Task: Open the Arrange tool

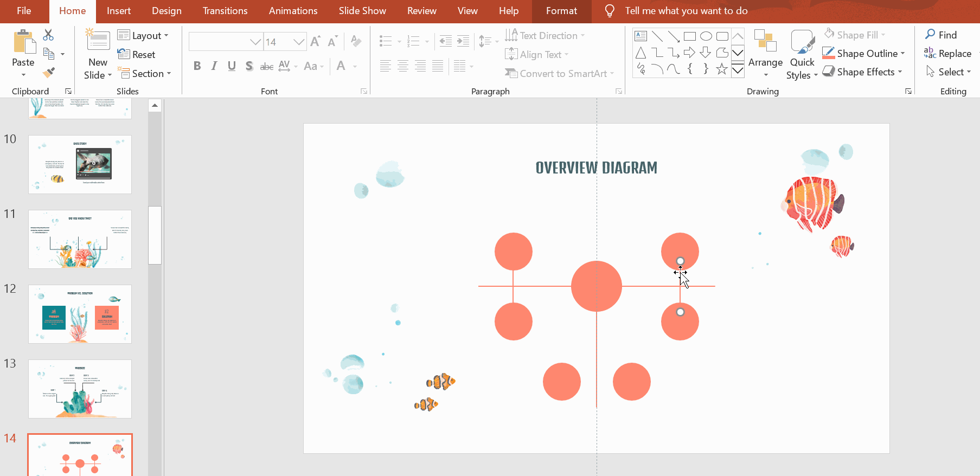Action: tap(765, 54)
